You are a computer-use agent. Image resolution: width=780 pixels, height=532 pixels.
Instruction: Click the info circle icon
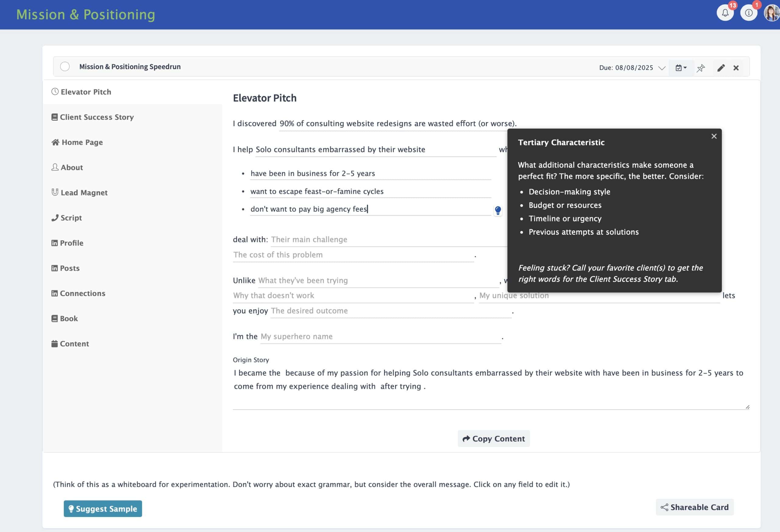748,13
